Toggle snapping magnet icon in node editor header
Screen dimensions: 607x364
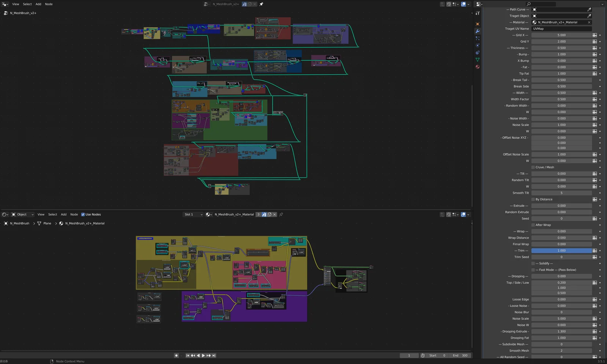pos(449,4)
